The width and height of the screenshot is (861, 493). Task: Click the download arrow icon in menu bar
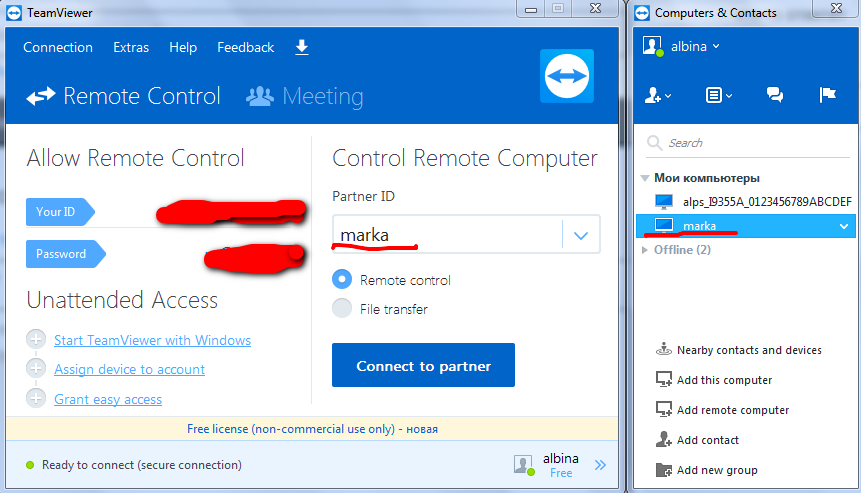point(301,47)
